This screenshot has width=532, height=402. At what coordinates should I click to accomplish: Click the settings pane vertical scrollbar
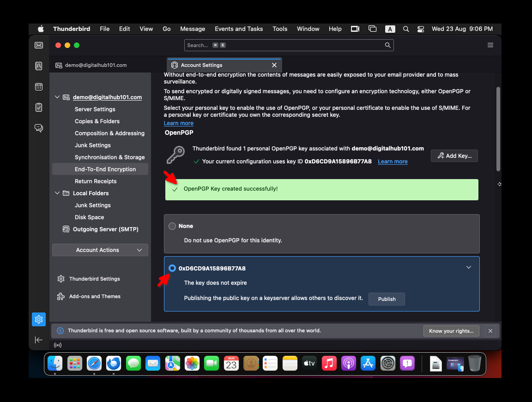tap(498, 129)
